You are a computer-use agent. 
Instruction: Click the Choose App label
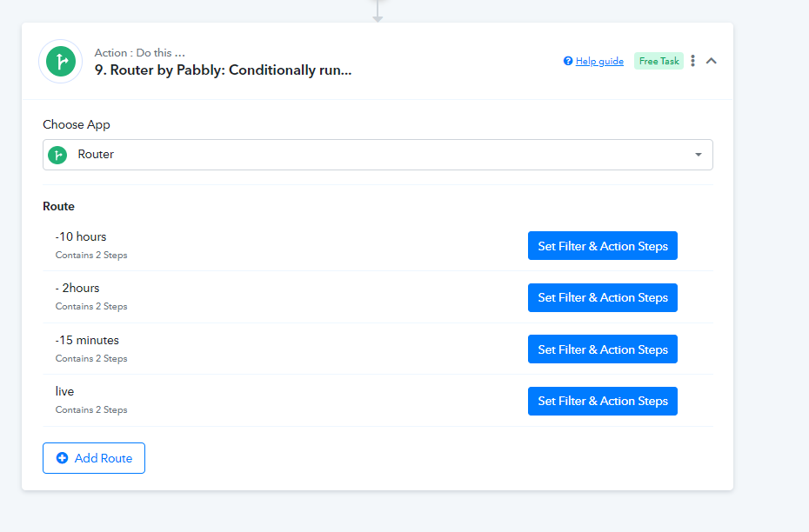point(77,125)
